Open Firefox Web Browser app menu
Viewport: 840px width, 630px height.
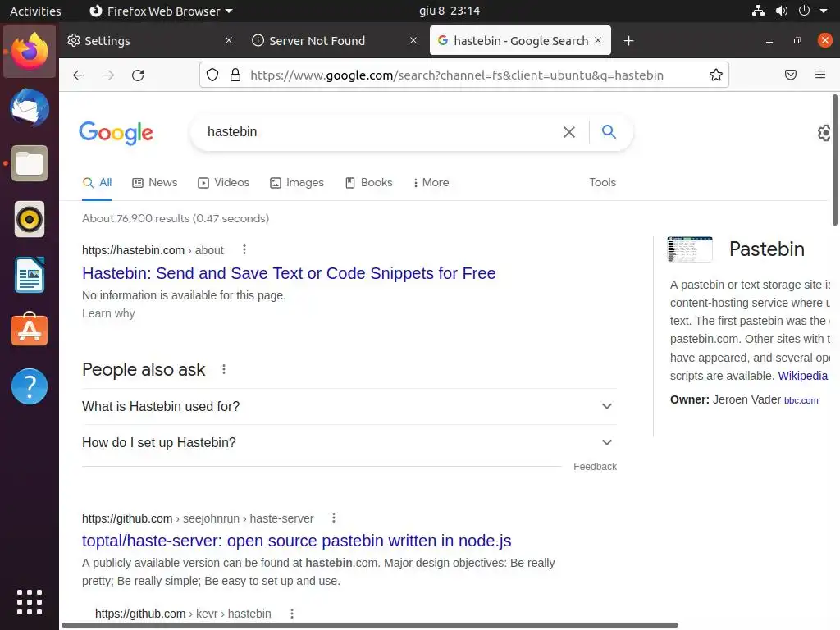[161, 11]
